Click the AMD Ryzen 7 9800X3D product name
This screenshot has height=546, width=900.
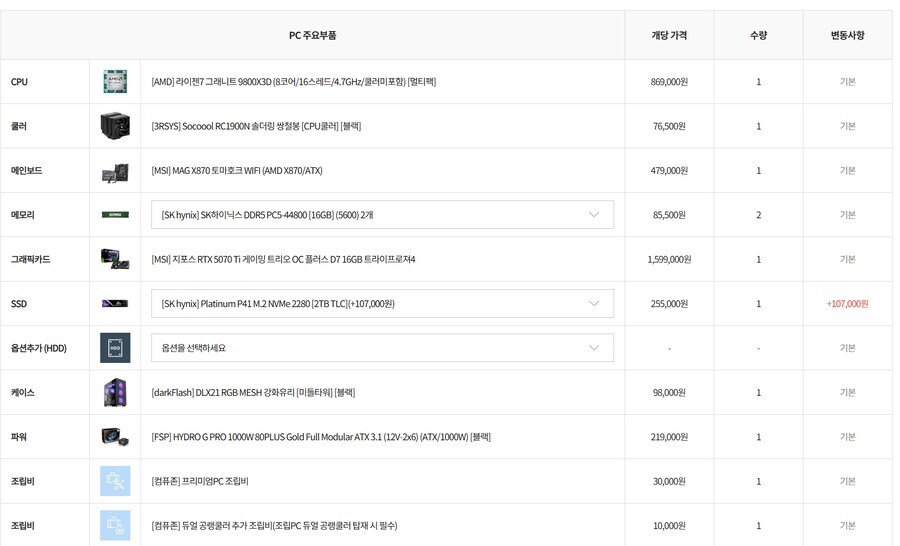pyautogui.click(x=293, y=82)
